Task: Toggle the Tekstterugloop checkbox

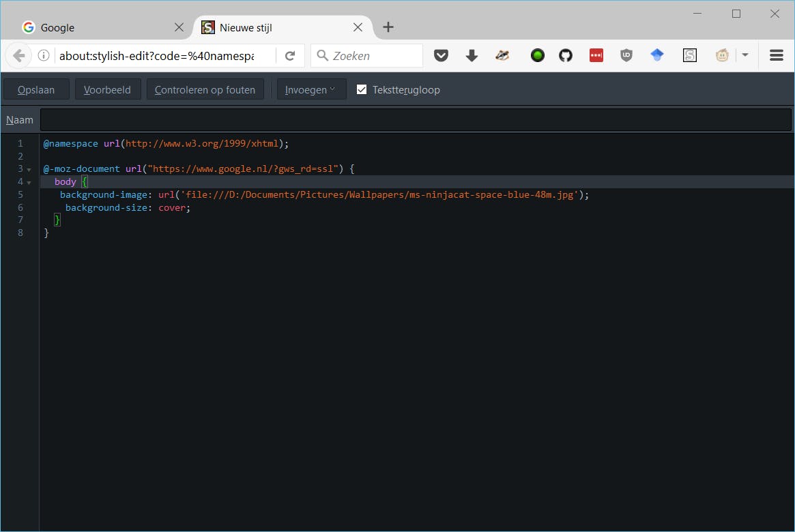Action: pyautogui.click(x=362, y=89)
